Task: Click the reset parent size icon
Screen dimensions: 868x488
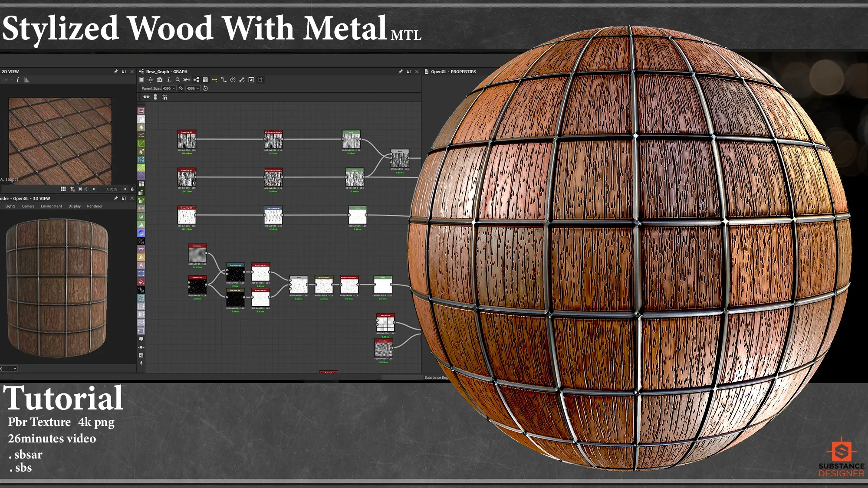Action: pos(206,88)
